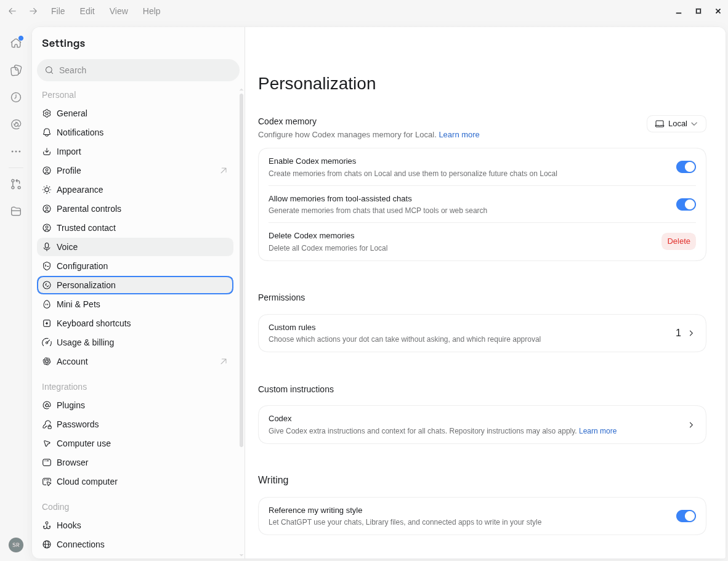Viewport: 728px width, 561px height.
Task: Click the Import download icon
Action: click(47, 151)
